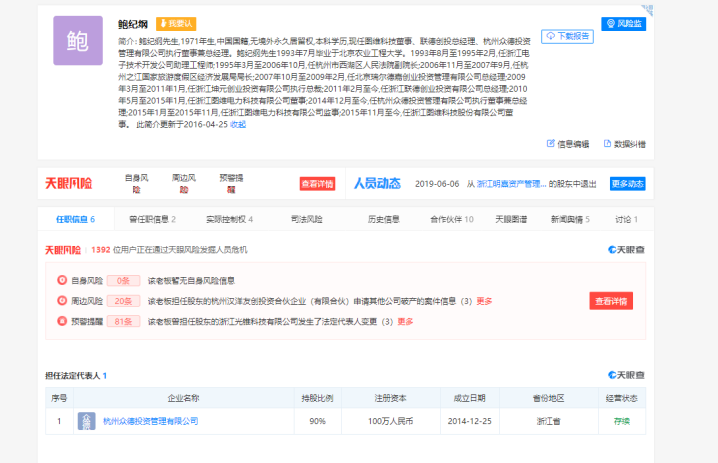
Task: Click document icon beside 数据纠错
Action: pos(607,143)
